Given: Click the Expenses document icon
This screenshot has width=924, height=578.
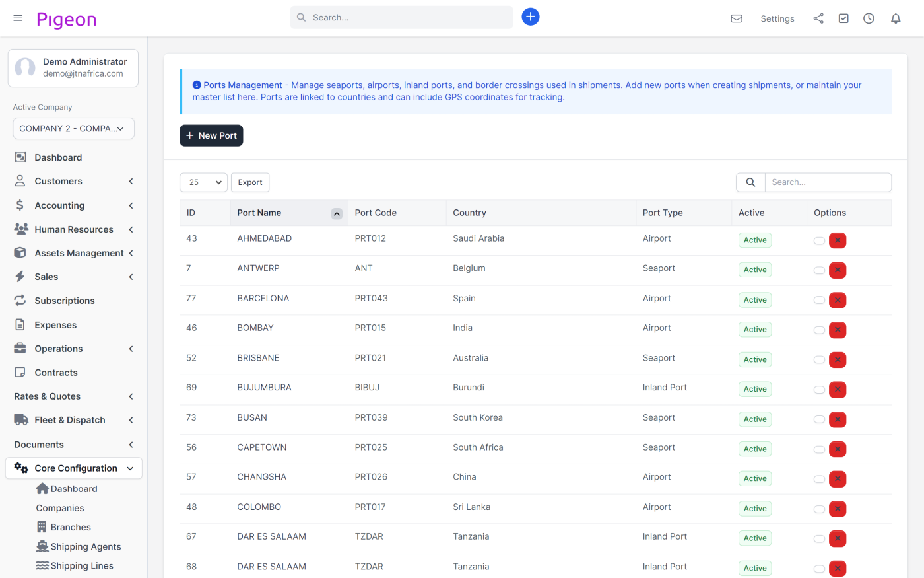Looking at the screenshot, I should tap(20, 325).
